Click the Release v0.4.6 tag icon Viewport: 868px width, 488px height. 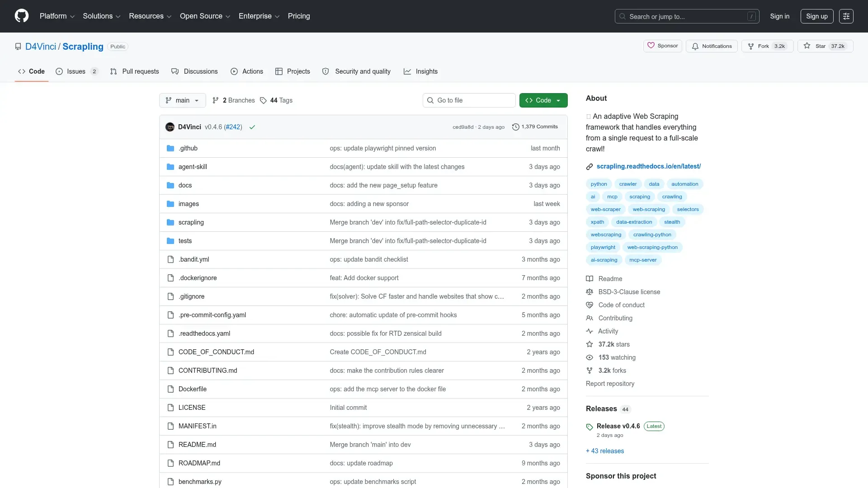[590, 427]
